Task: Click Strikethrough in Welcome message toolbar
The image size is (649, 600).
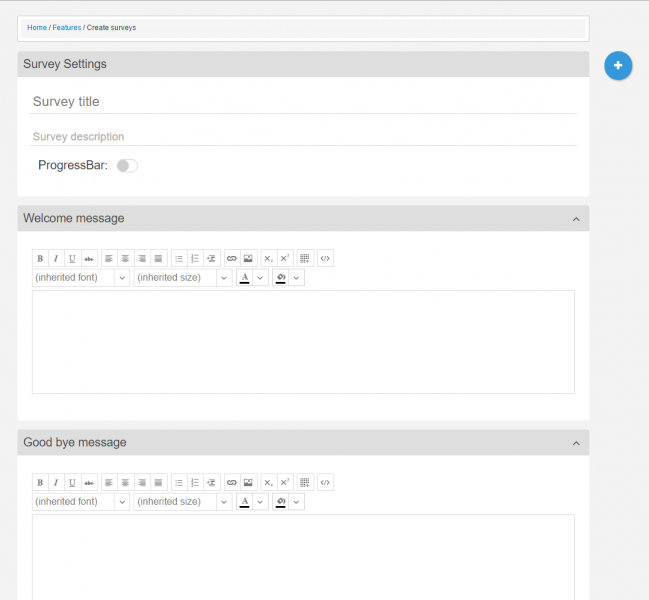Action: [x=89, y=259]
